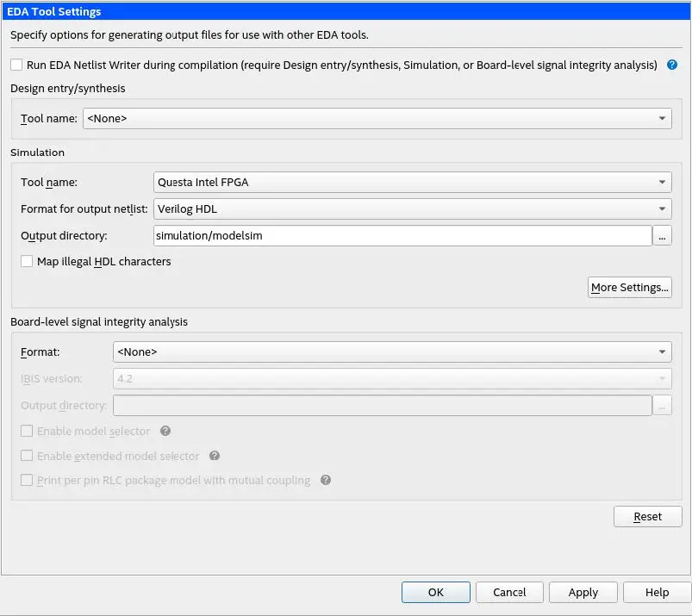Click the help icon beside Print per pin RLC option
692x616 pixels.
click(326, 481)
